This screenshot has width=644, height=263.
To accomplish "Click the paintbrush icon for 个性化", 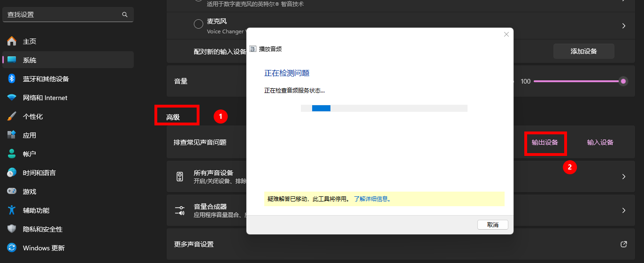I will [x=12, y=116].
